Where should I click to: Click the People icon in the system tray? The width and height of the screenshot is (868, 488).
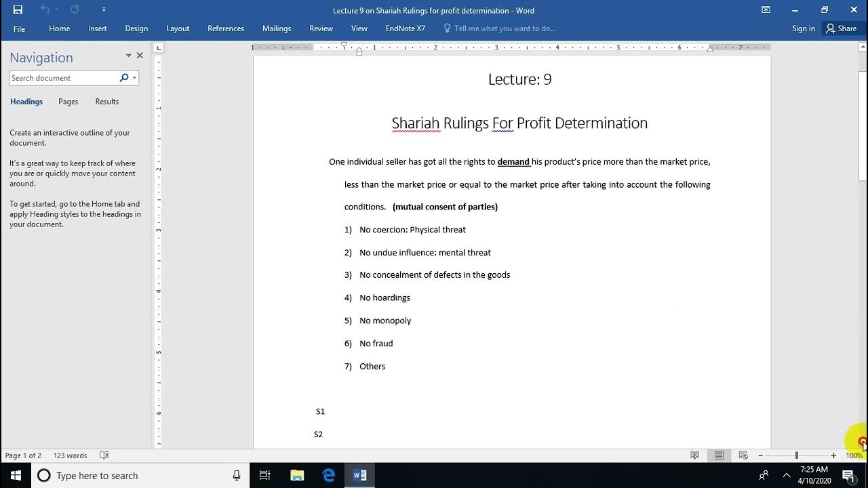pyautogui.click(x=764, y=476)
